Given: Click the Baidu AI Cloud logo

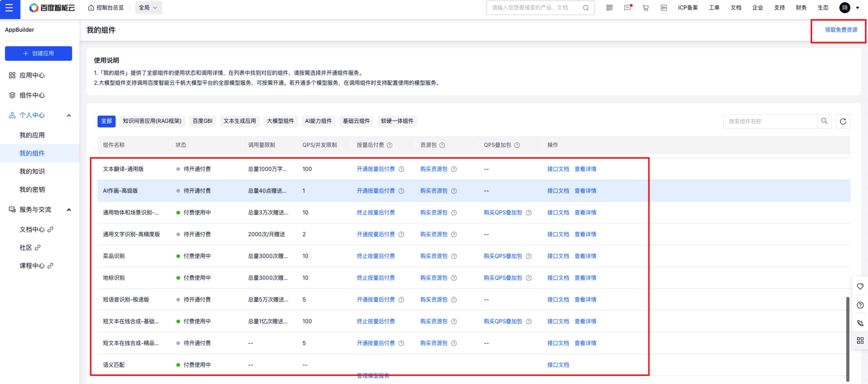Looking at the screenshot, I should click(52, 8).
